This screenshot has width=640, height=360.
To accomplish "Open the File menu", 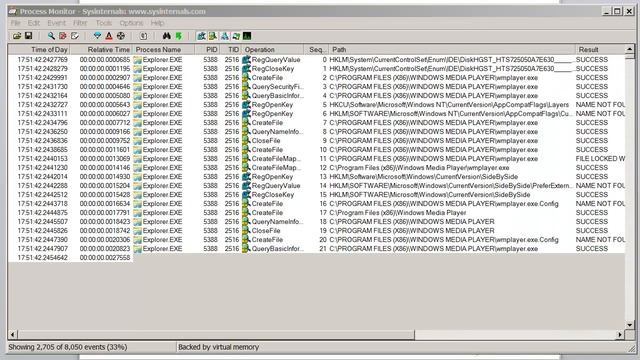I will tap(16, 23).
